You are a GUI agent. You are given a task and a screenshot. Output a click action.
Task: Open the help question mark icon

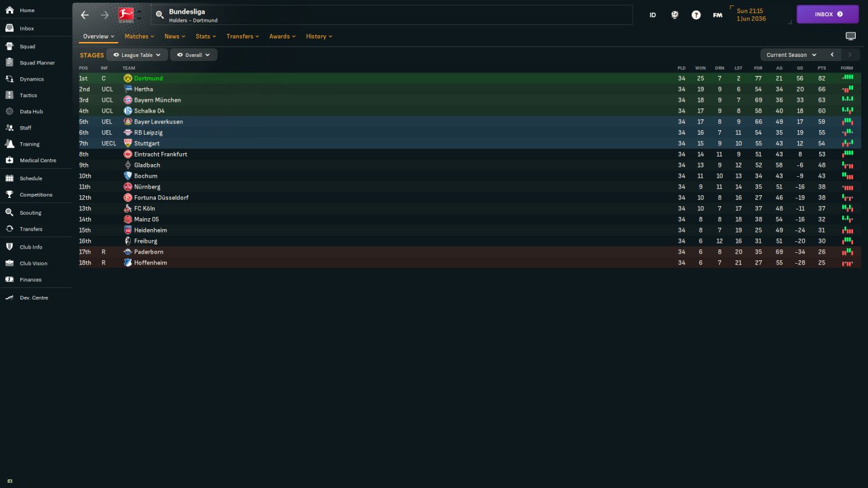[x=696, y=15]
